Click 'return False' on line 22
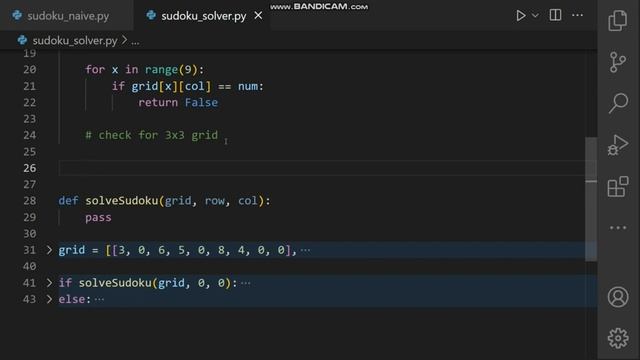This screenshot has width=640, height=360. click(178, 102)
